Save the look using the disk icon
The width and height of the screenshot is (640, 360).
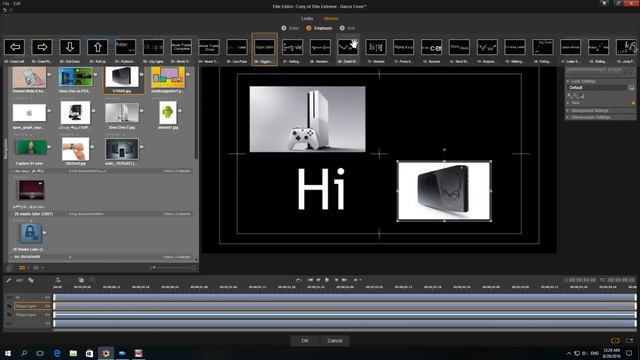coord(631,88)
